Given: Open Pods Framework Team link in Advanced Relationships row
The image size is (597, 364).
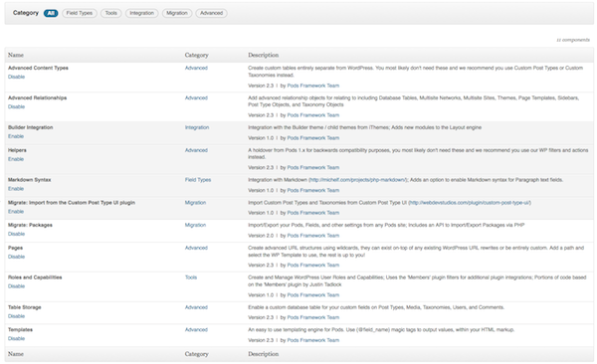Looking at the screenshot, I should pos(313,115).
